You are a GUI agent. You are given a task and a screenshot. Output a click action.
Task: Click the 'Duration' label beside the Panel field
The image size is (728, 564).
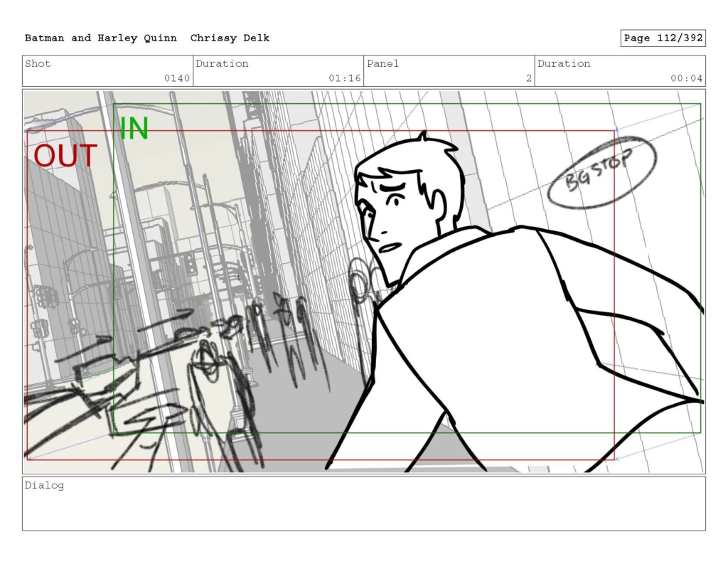coord(564,63)
